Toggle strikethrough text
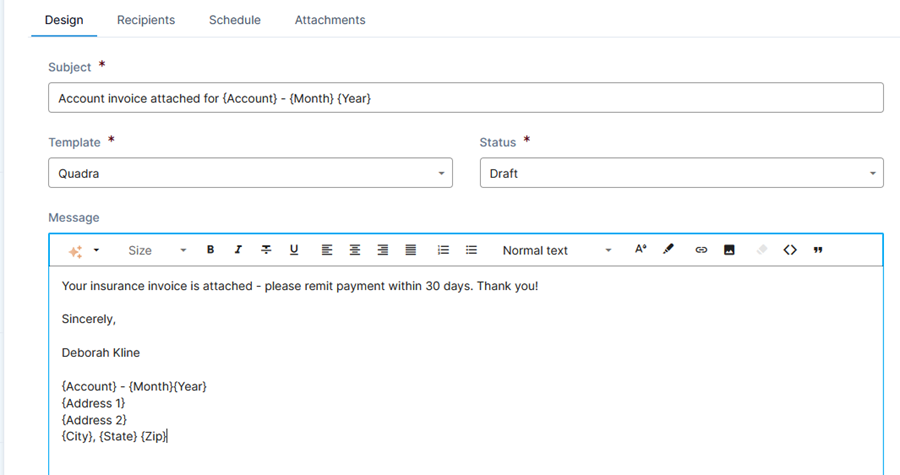The width and height of the screenshot is (900, 475). [266, 250]
